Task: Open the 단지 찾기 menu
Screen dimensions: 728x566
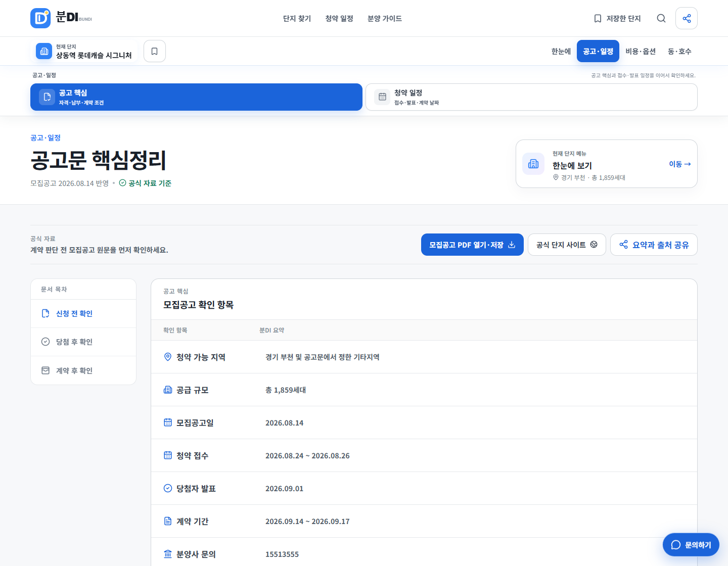Action: coord(297,18)
